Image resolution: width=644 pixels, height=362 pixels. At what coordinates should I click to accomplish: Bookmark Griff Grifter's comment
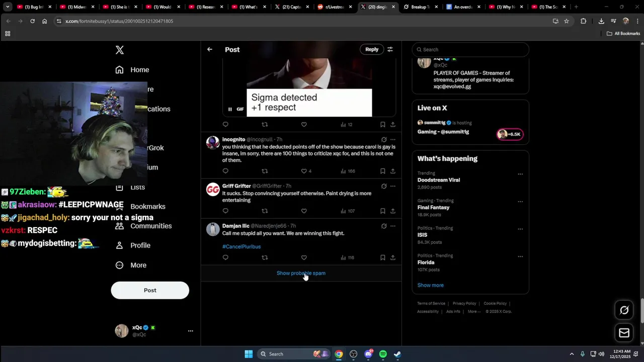(383, 211)
